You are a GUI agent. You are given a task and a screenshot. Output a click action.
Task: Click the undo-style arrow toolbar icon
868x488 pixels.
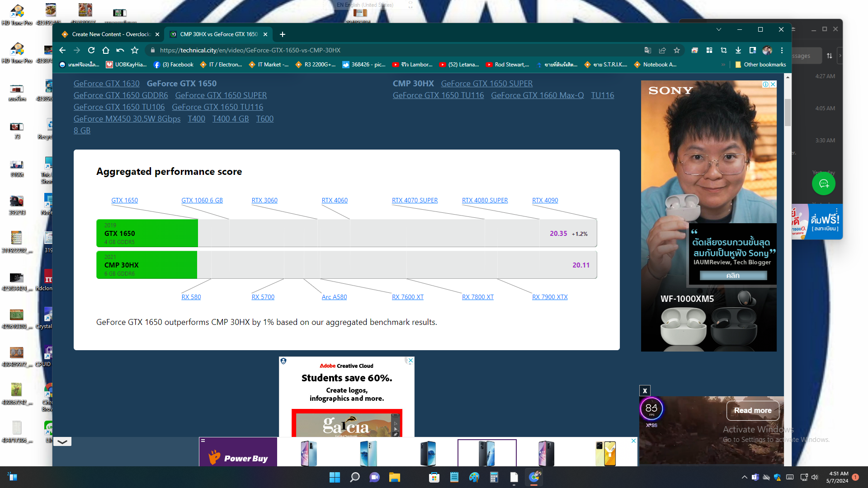[x=120, y=50]
